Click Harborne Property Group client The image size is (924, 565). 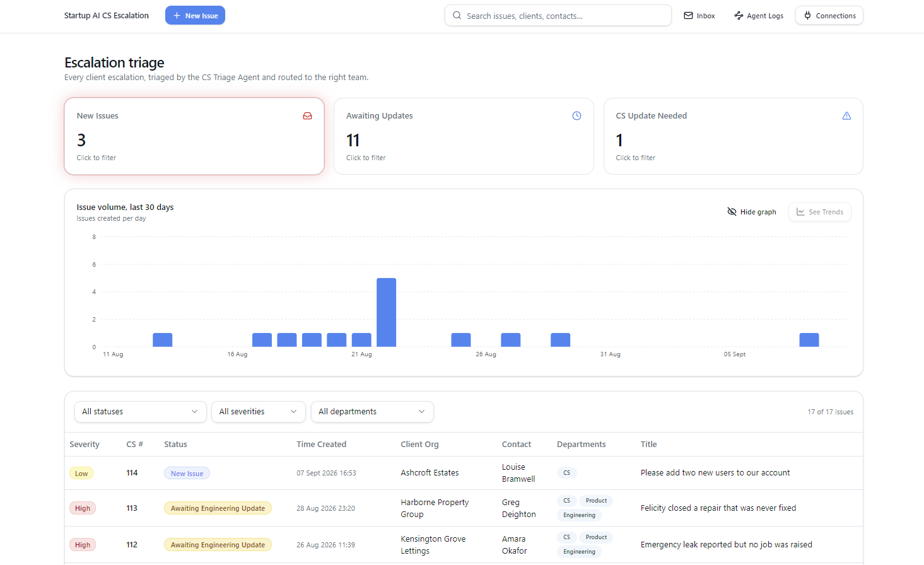[x=435, y=508]
